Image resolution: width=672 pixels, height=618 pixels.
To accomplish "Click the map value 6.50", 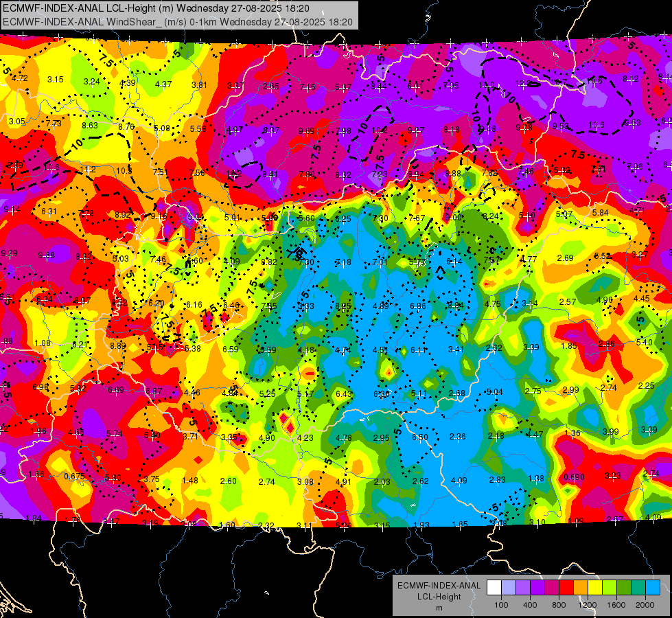I will pos(419,437).
